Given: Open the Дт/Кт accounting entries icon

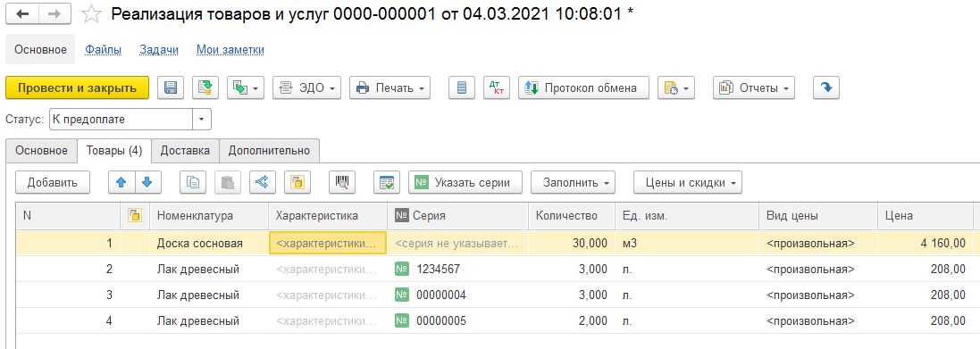Looking at the screenshot, I should 497,88.
